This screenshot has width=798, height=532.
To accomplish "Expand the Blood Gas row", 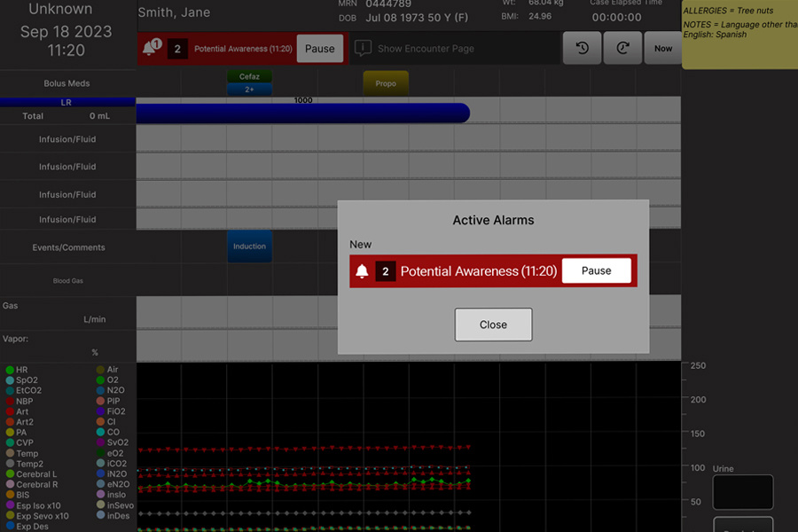I will pos(67,280).
